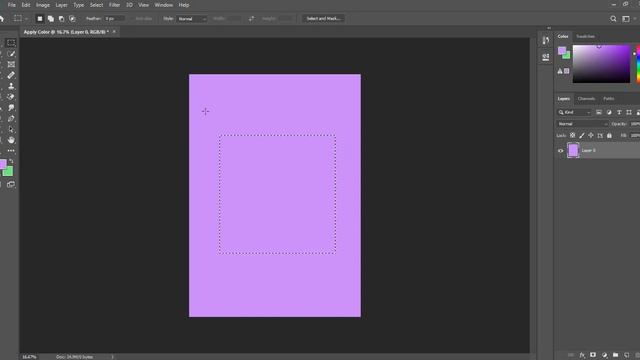Open the Image menu
The image size is (640, 360).
click(x=43, y=5)
